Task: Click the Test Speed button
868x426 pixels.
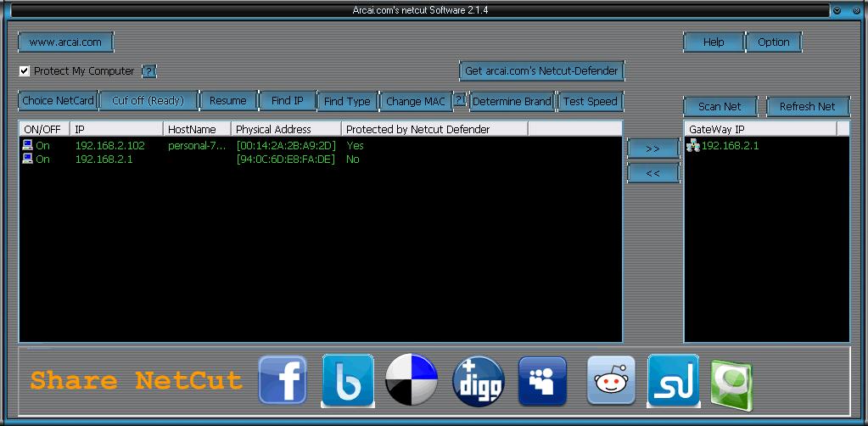Action: point(590,101)
